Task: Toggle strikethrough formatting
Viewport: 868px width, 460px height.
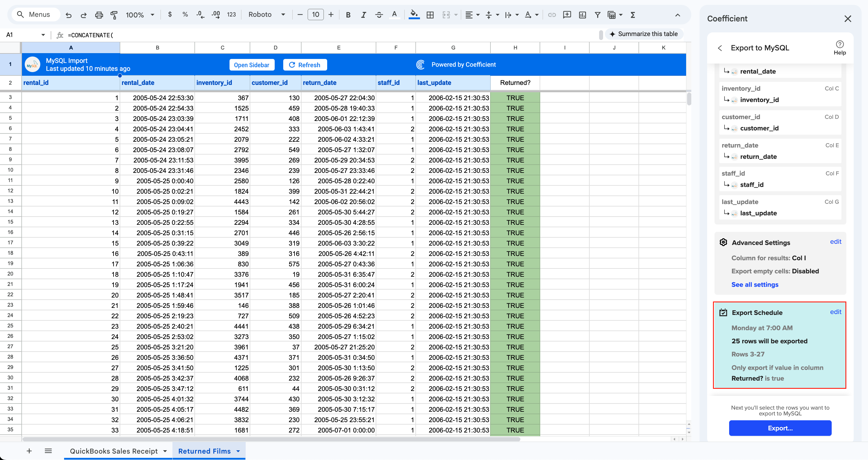Action: point(379,14)
